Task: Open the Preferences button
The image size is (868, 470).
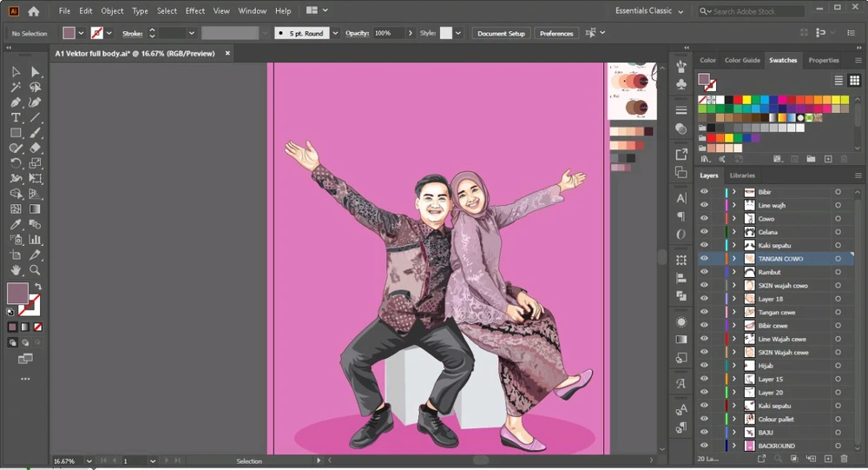Action: [x=556, y=33]
